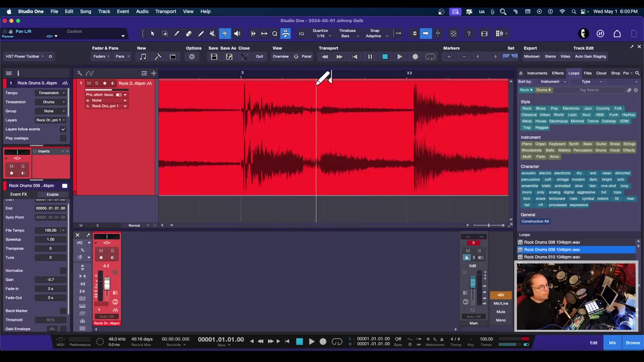Screen dimensions: 644x362
Task: Select the Arrow tool
Action: point(152,34)
